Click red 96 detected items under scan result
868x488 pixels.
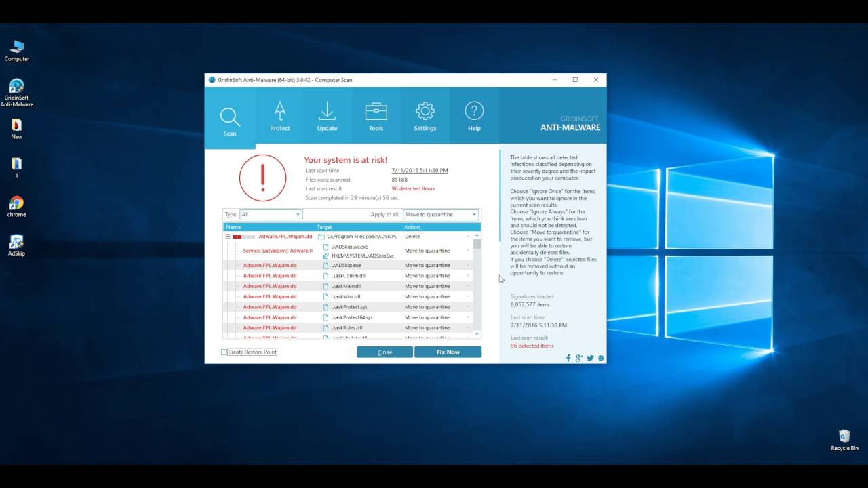(413, 188)
